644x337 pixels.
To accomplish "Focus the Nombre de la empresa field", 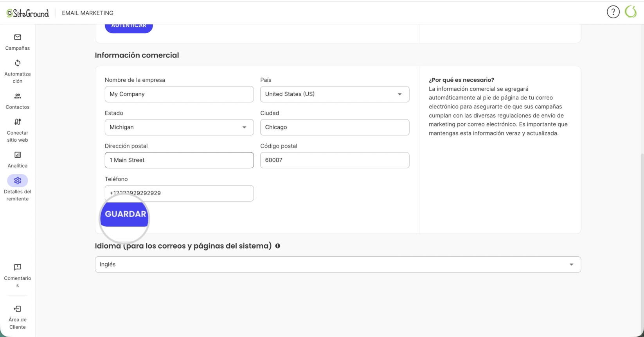I will coord(179,94).
